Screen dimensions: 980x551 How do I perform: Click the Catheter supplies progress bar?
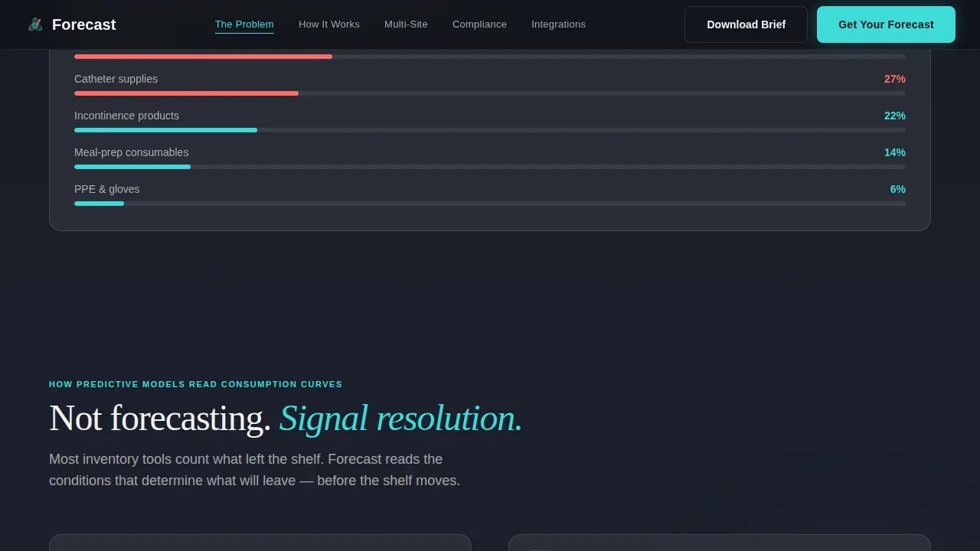point(490,93)
